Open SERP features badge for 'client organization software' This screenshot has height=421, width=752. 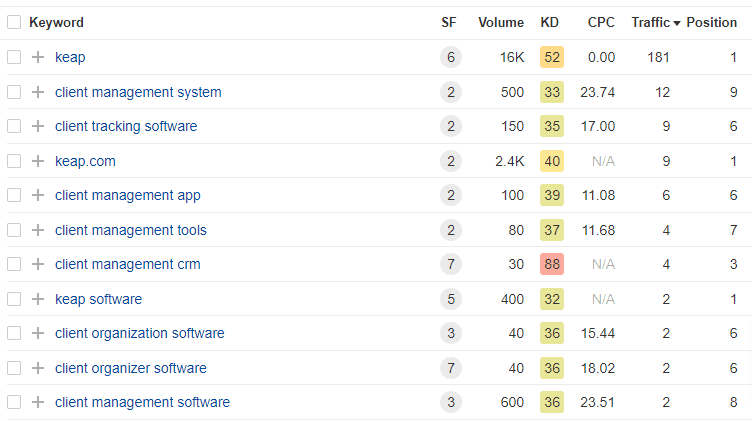click(x=451, y=333)
